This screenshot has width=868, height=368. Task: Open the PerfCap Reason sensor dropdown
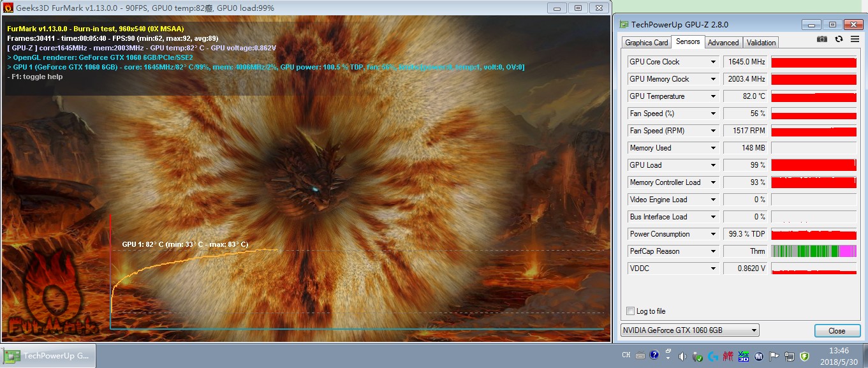tap(714, 251)
